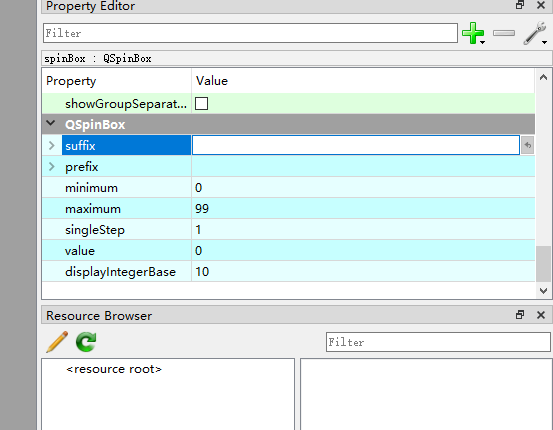The width and height of the screenshot is (553, 430).
Task: Click the pencil edit resources icon
Action: pyautogui.click(x=57, y=341)
